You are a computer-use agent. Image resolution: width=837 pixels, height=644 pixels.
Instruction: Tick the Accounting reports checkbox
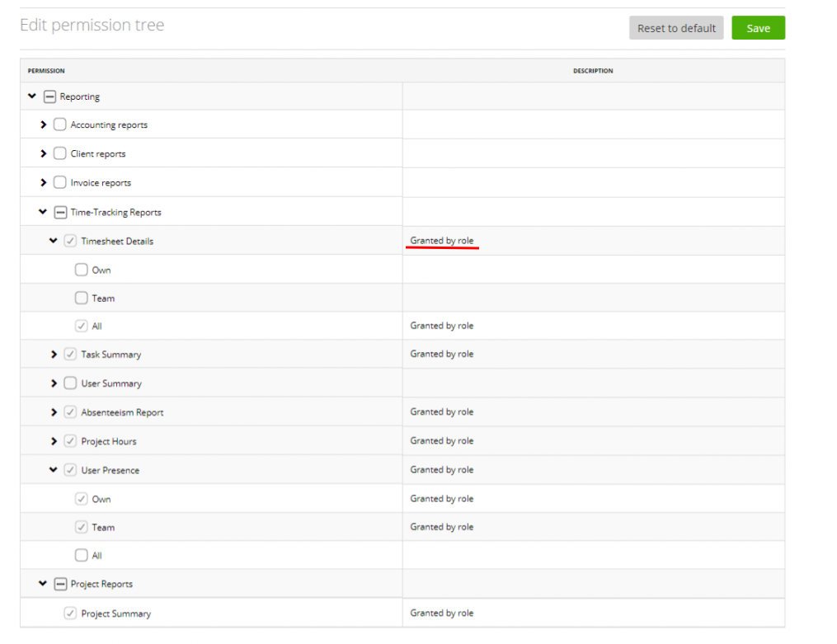59,125
